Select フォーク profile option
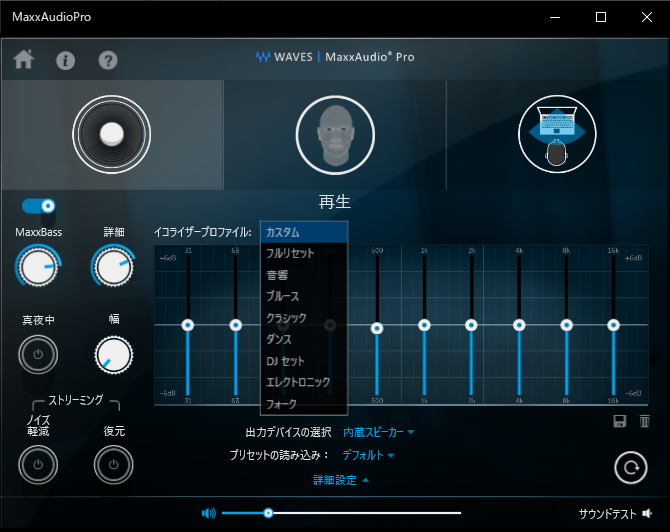 click(304, 404)
